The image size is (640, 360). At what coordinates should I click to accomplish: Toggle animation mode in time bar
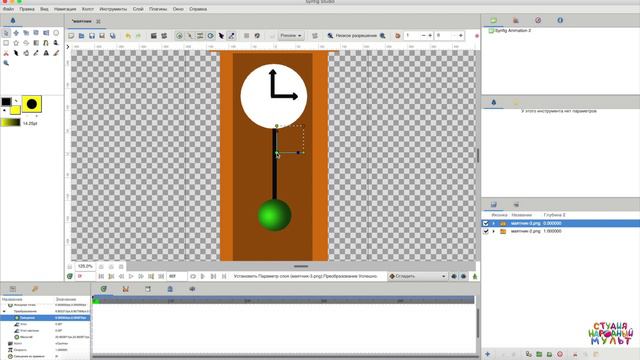pyautogui.click(x=475, y=276)
